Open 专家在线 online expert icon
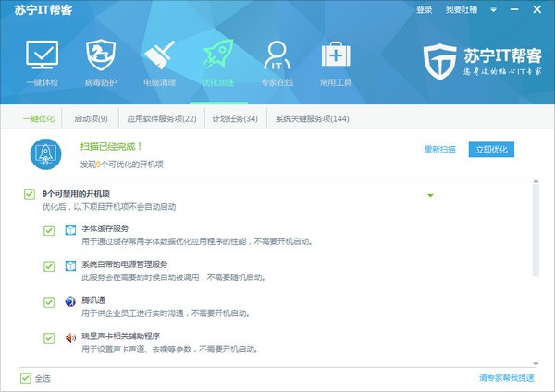The width and height of the screenshot is (555, 392). click(276, 55)
